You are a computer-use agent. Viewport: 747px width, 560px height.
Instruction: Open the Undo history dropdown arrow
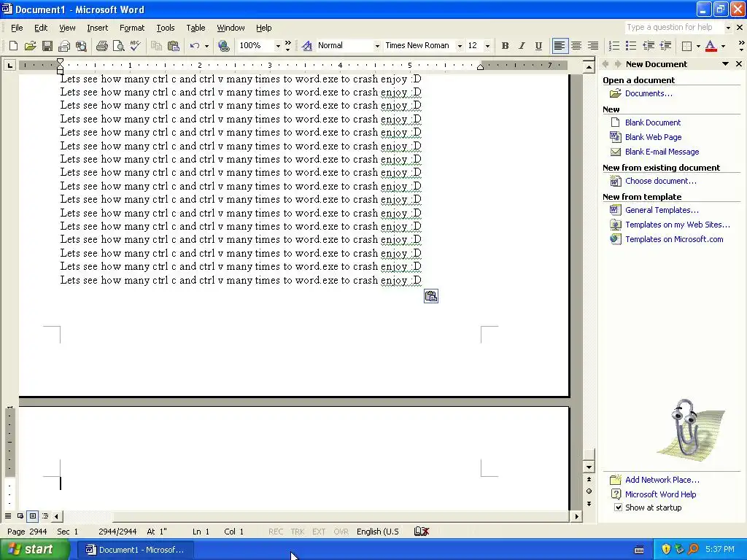coord(206,46)
